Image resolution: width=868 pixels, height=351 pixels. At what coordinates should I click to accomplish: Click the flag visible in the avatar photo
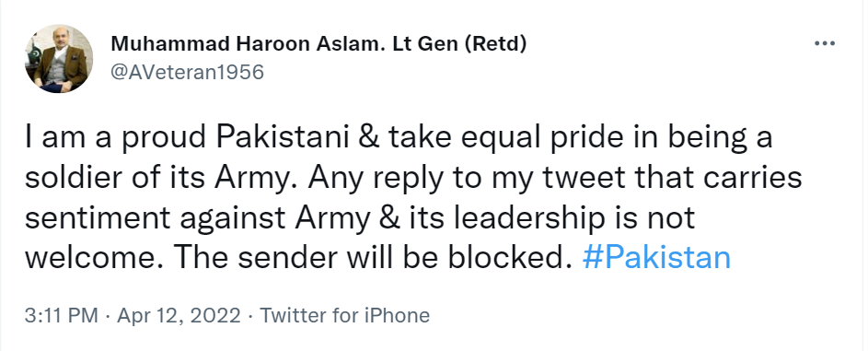click(x=33, y=53)
